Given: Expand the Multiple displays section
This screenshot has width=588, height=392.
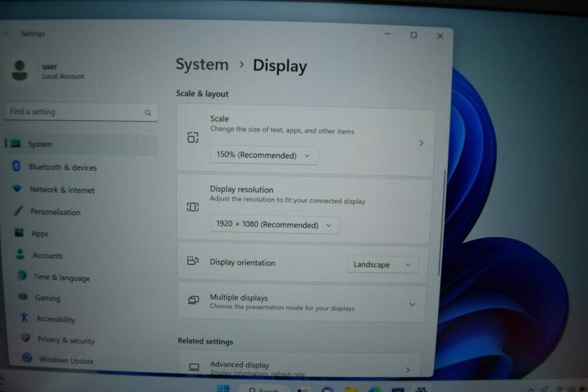Looking at the screenshot, I should tap(412, 304).
